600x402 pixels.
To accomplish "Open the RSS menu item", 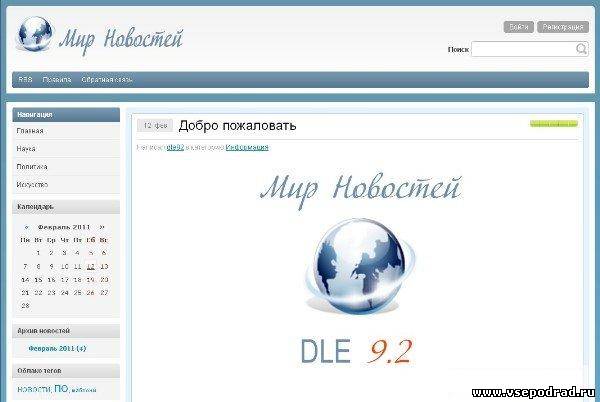I will tap(25, 80).
